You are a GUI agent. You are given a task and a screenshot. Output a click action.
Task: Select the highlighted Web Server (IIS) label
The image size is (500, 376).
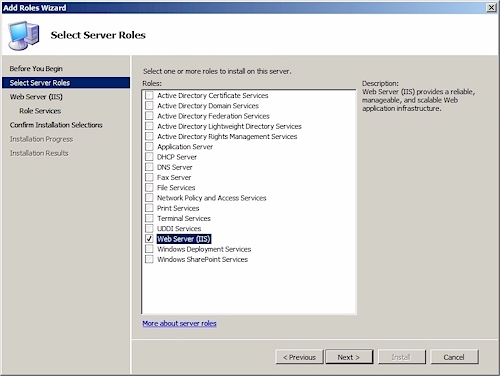click(x=184, y=239)
